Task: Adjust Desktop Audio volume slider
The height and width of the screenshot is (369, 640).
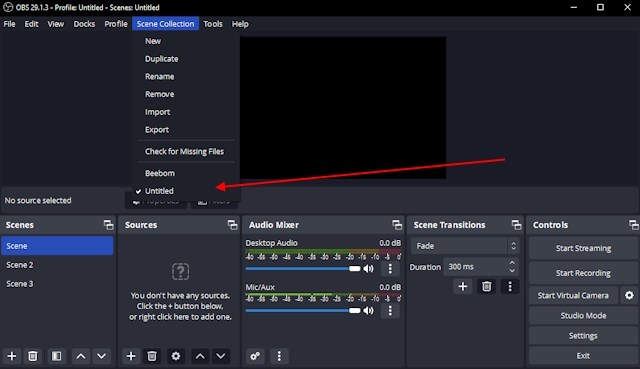Action: tap(303, 268)
